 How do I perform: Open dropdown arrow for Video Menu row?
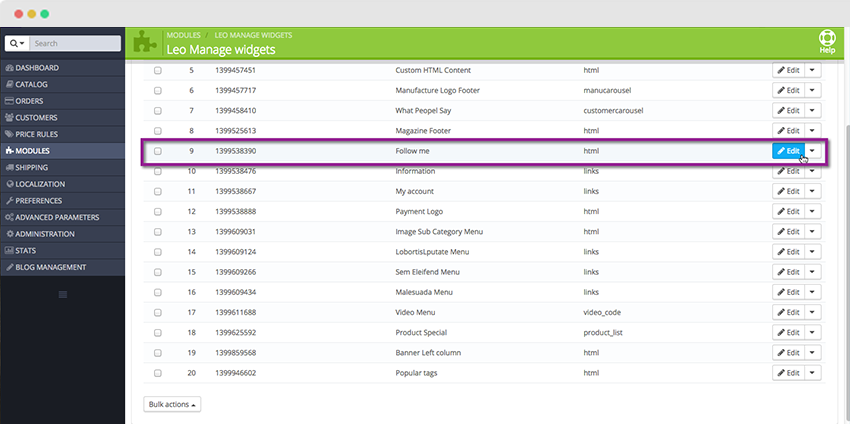pyautogui.click(x=812, y=312)
